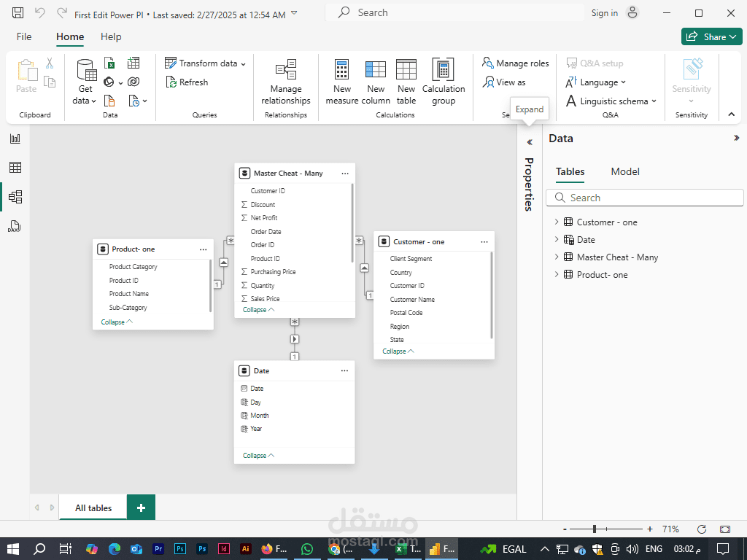Collapse the Date table card
The width and height of the screenshot is (747, 560).
coord(258,456)
